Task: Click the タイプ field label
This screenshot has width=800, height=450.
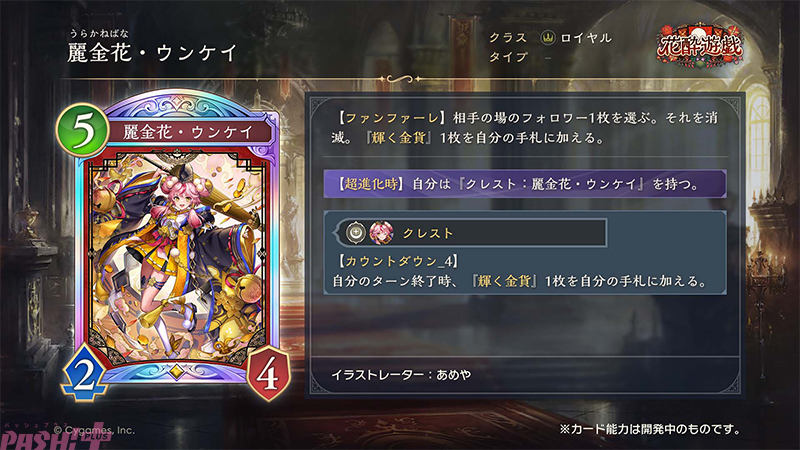Action: [x=508, y=57]
